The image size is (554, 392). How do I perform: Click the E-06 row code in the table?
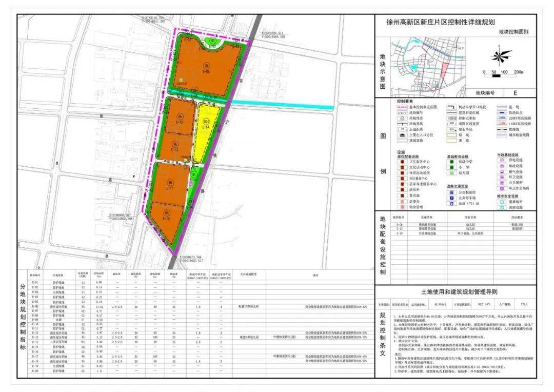tap(35, 307)
